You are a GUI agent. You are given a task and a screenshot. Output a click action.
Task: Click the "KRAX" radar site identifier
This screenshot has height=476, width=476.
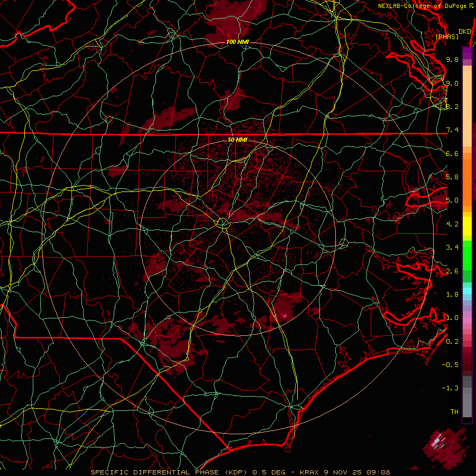[309, 472]
